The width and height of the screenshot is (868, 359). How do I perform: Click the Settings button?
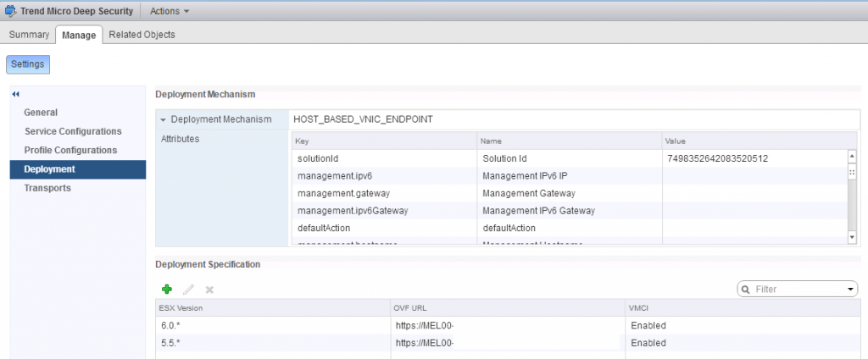(28, 64)
